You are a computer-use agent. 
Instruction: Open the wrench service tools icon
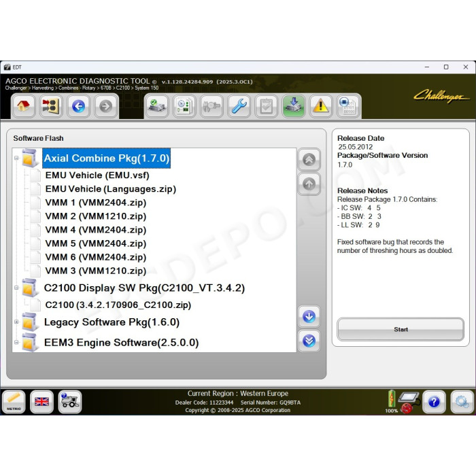239,106
